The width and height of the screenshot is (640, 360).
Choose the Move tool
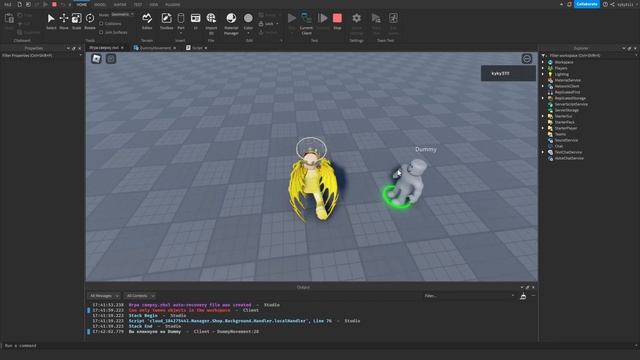click(x=64, y=21)
